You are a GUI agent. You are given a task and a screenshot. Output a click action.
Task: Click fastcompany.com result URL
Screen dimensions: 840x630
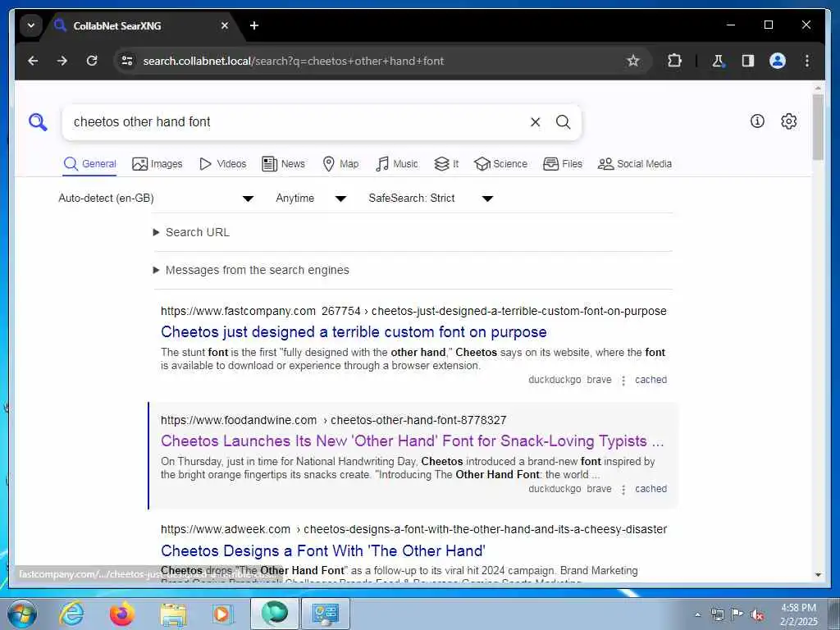pos(413,311)
